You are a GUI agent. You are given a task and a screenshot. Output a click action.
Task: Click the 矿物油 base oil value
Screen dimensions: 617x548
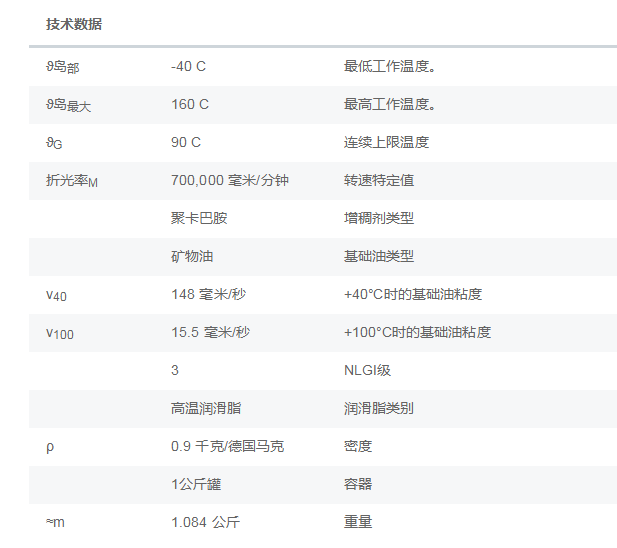[x=192, y=257]
